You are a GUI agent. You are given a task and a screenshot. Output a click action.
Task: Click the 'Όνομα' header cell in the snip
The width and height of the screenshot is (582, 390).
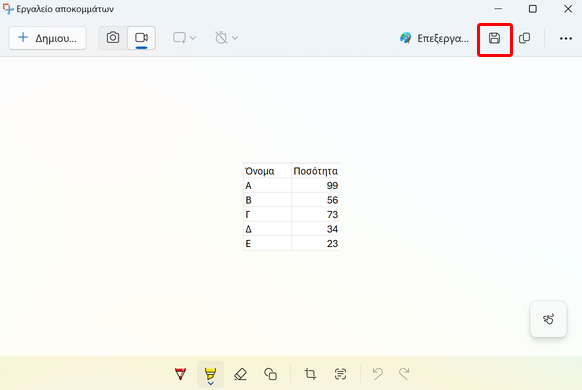click(267, 171)
